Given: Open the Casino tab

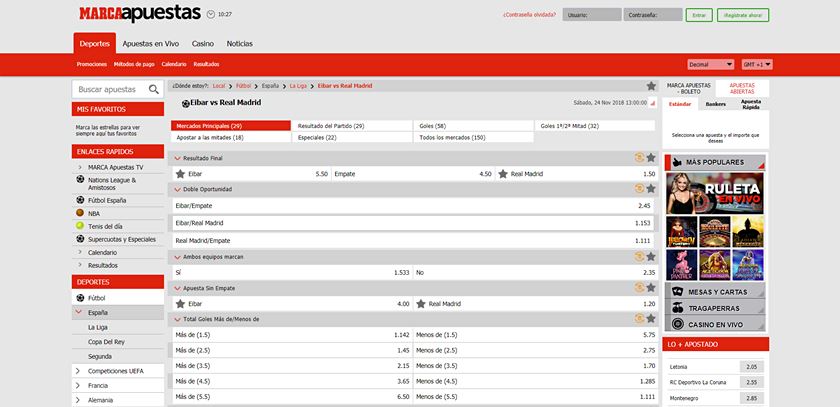Looking at the screenshot, I should [202, 43].
